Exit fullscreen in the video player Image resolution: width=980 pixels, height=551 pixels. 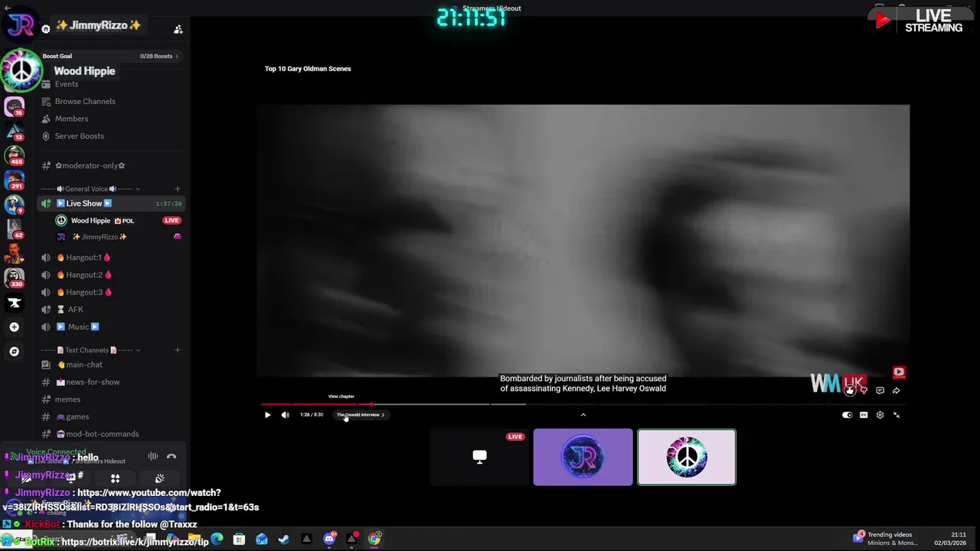[x=896, y=415]
